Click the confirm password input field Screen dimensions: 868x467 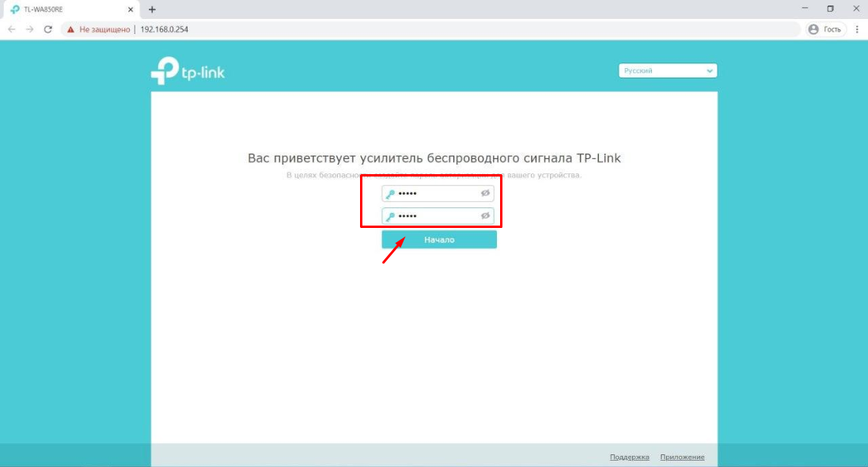(x=438, y=216)
